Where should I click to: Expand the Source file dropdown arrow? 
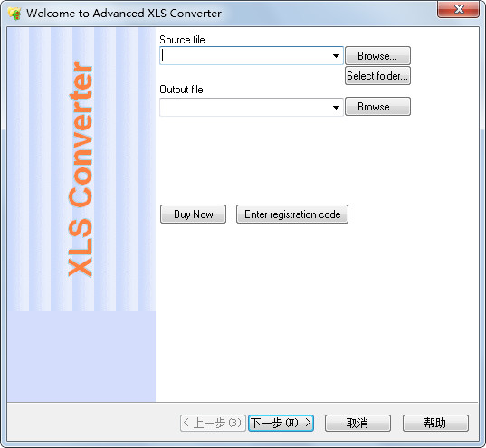[336, 56]
